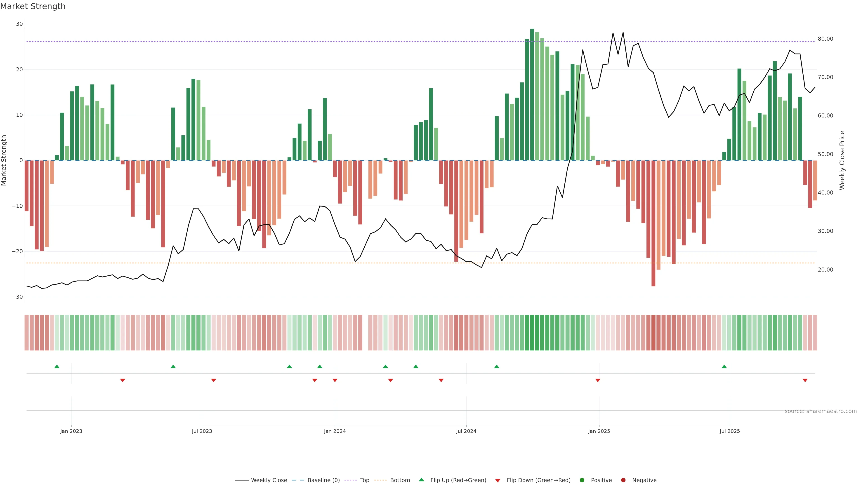
Task: Click the Market Strength chart title
Action: point(33,6)
